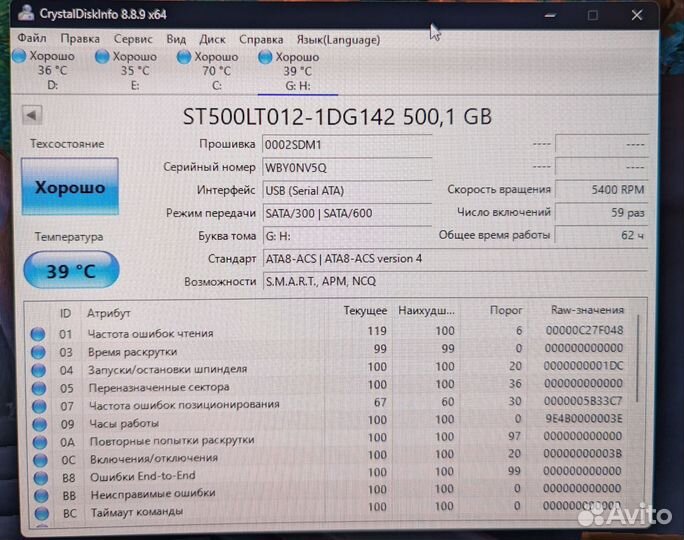Click the ATA8-ACS standard field
The height and width of the screenshot is (540, 684).
click(x=455, y=259)
